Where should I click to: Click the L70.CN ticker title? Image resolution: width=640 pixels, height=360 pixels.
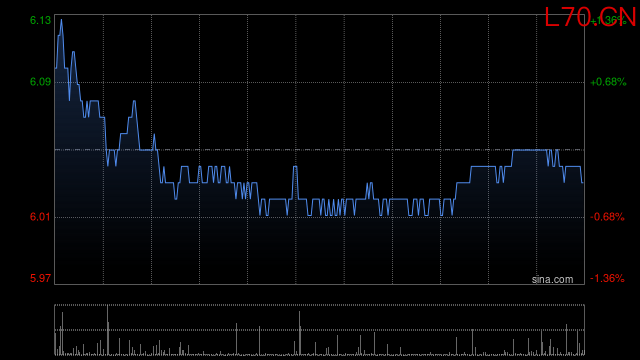[590, 18]
